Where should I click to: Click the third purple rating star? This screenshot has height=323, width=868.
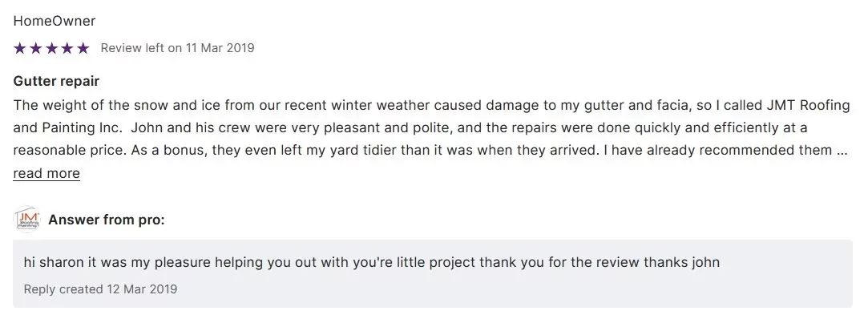pyautogui.click(x=51, y=48)
